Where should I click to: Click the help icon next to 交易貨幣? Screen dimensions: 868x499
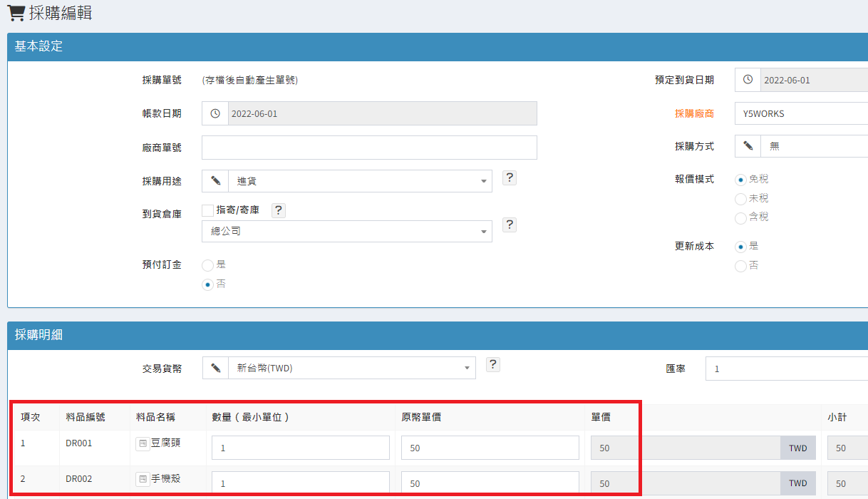[492, 365]
